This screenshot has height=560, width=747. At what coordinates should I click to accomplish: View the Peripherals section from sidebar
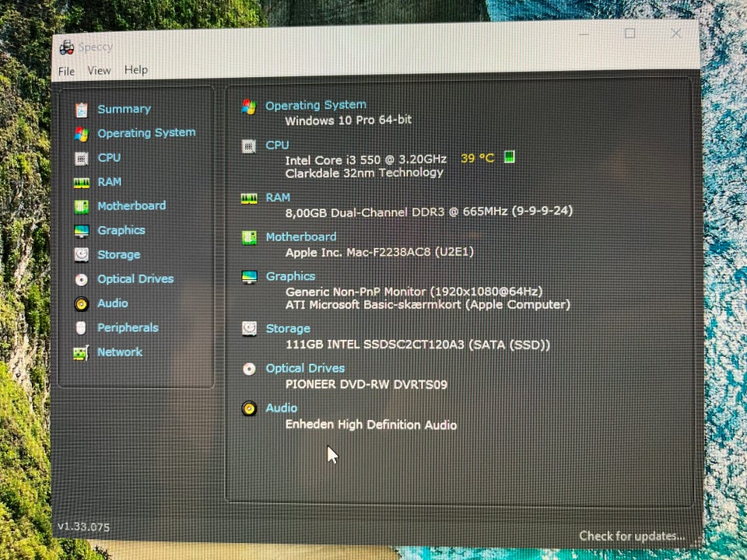(128, 327)
